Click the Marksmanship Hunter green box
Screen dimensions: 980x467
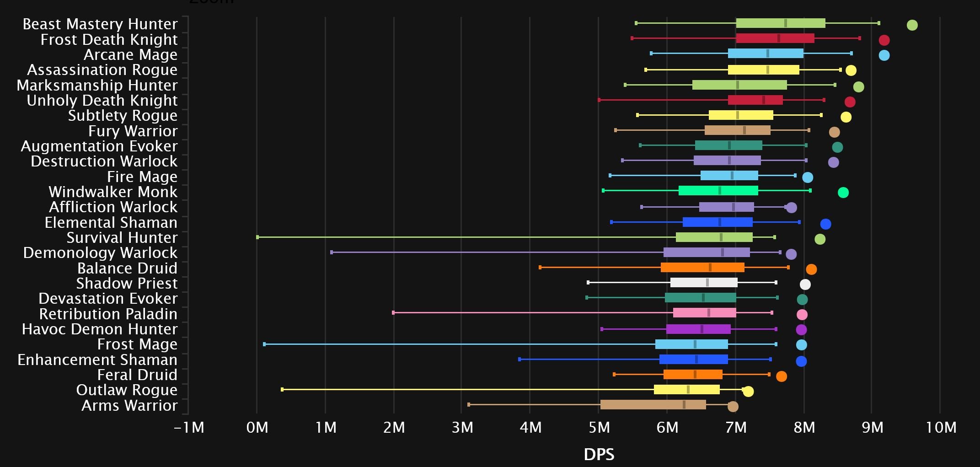pos(739,85)
